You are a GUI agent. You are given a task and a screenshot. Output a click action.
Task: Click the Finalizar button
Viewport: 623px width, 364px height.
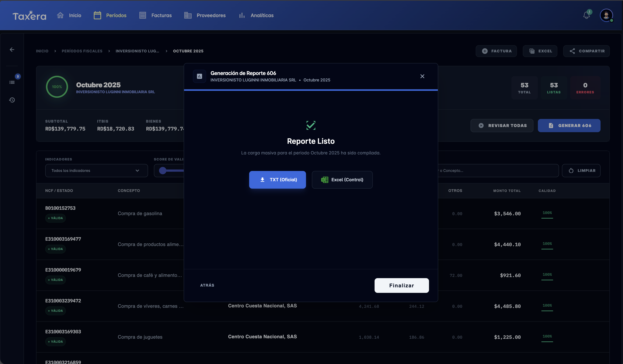point(401,286)
